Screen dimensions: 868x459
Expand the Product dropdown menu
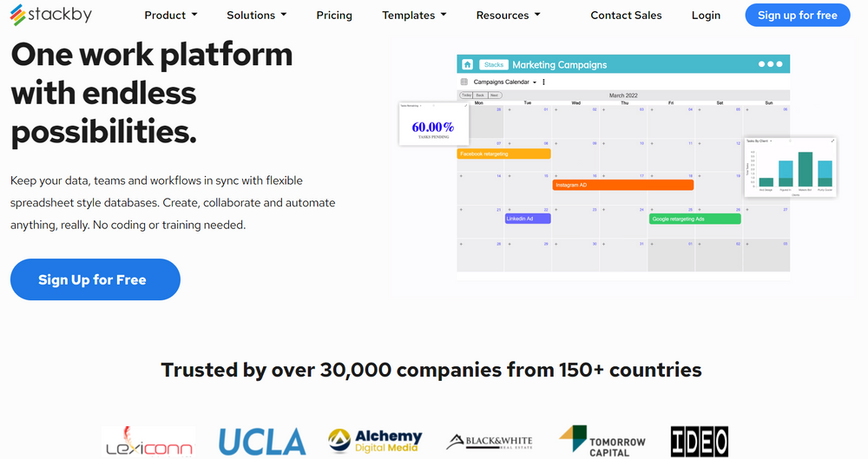(170, 15)
